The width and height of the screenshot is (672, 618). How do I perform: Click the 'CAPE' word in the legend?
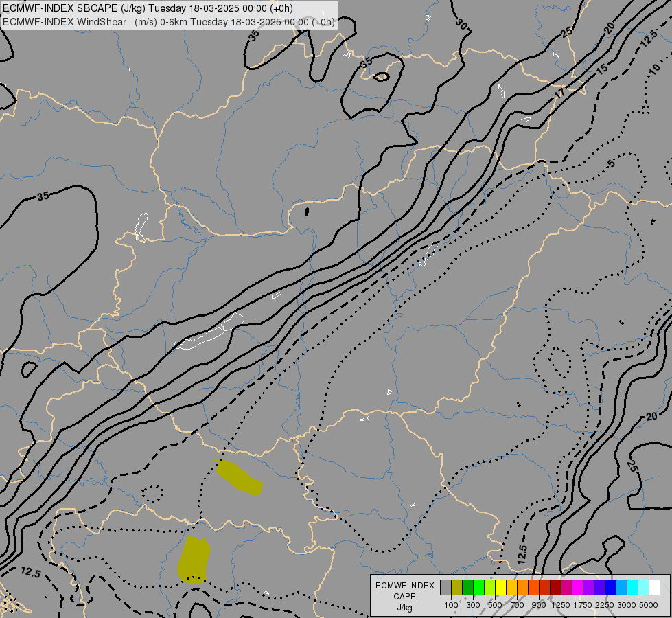point(404,597)
